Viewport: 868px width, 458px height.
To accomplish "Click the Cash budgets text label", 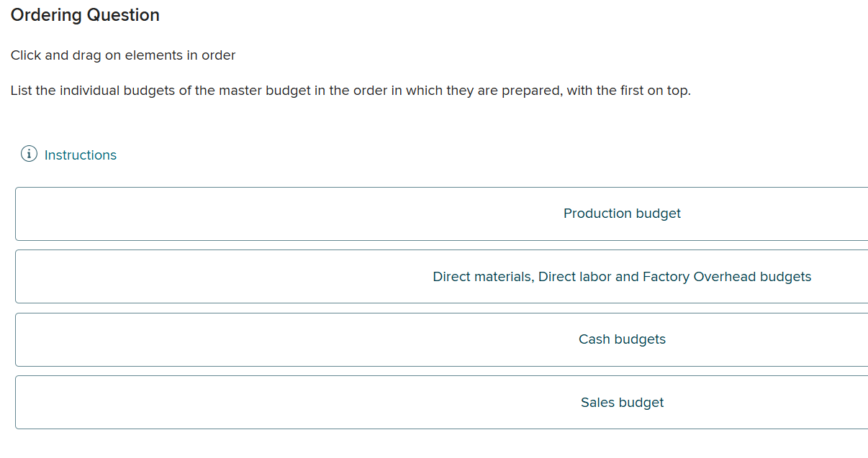I will pyautogui.click(x=622, y=339).
